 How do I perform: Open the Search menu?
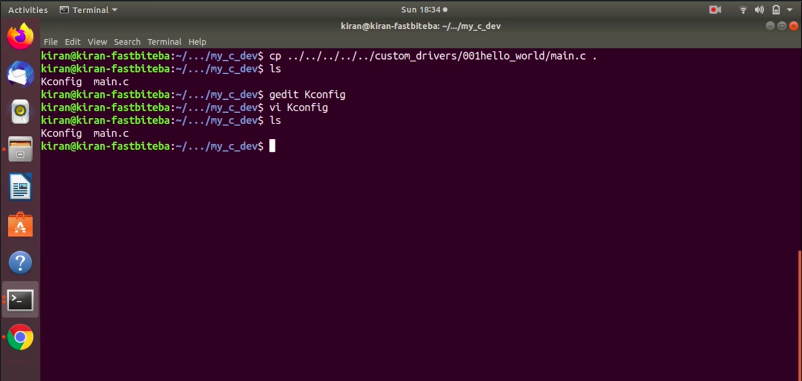127,42
